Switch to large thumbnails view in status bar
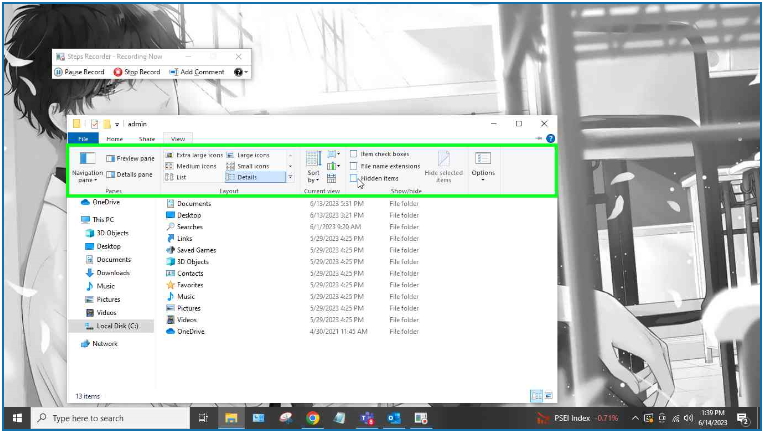The image size is (764, 434). coord(548,396)
